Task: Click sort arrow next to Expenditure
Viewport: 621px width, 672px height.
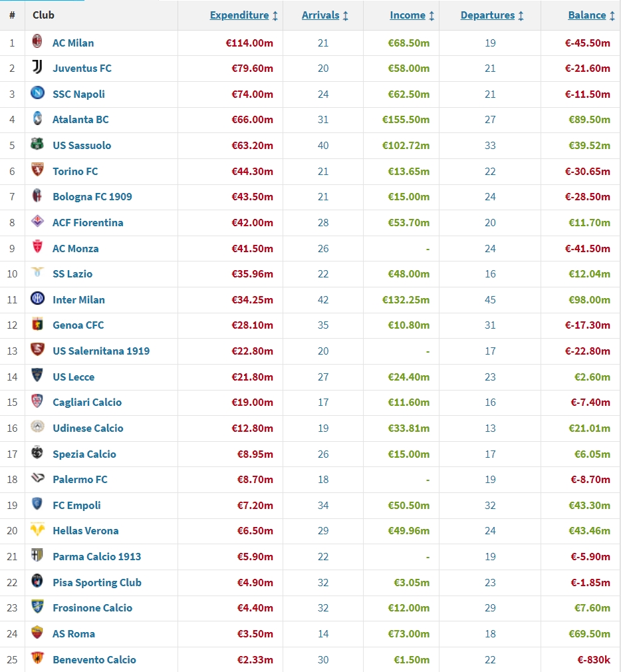Action: click(x=275, y=16)
